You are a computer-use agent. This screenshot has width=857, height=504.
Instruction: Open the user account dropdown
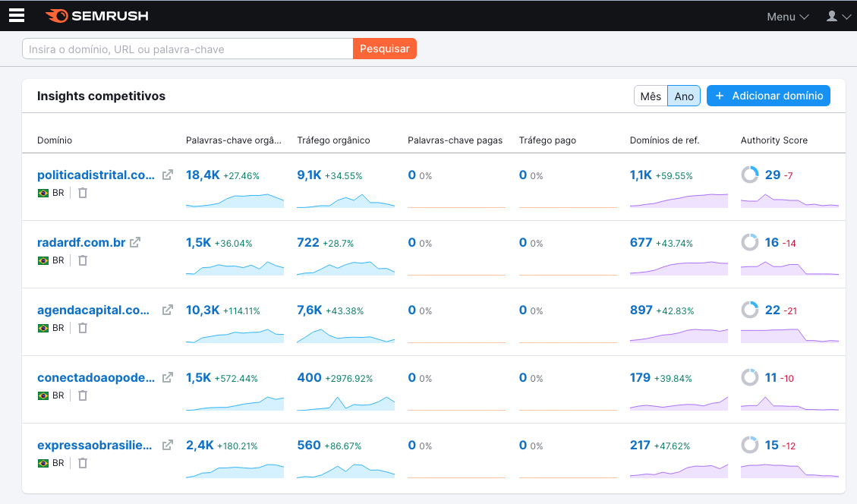pos(838,17)
